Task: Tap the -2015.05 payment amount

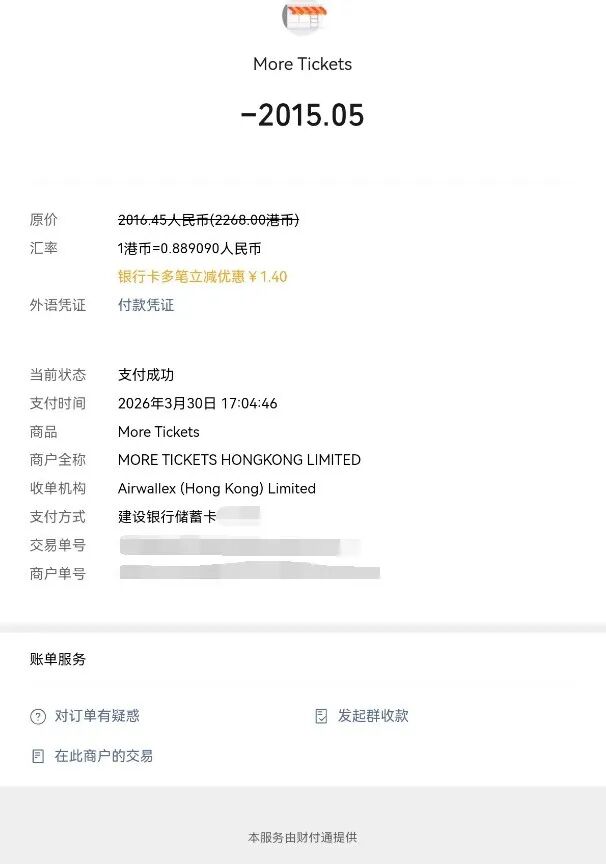Action: (302, 115)
